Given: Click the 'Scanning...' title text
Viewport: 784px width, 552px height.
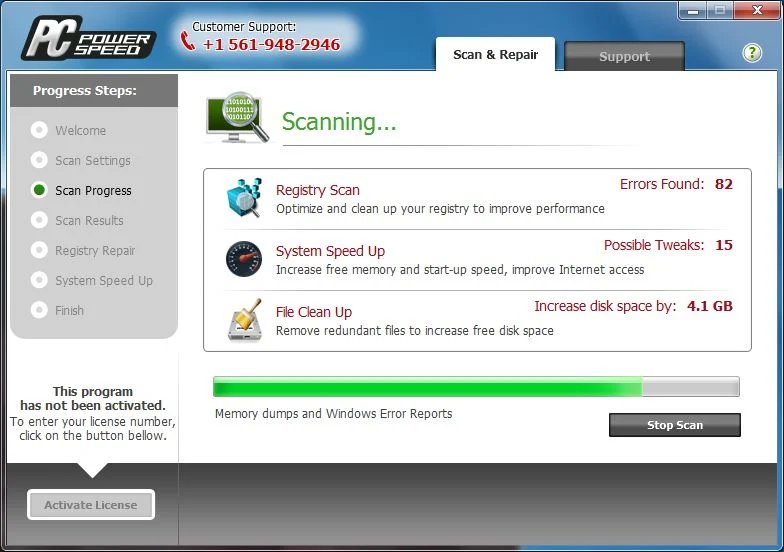Looking at the screenshot, I should pyautogui.click(x=338, y=122).
